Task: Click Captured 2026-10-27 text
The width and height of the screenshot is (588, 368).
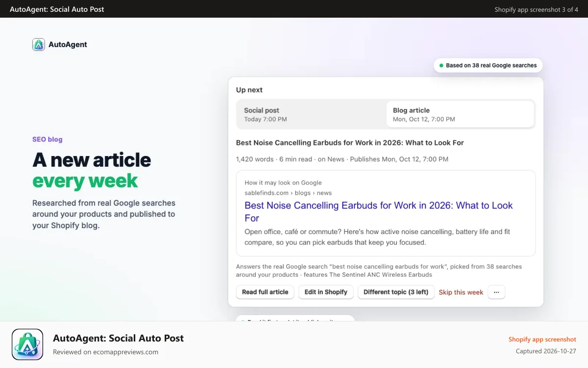Action: (546, 351)
